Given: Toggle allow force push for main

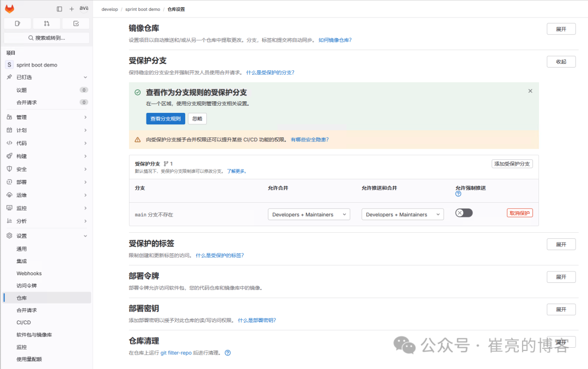Looking at the screenshot, I should tap(464, 213).
